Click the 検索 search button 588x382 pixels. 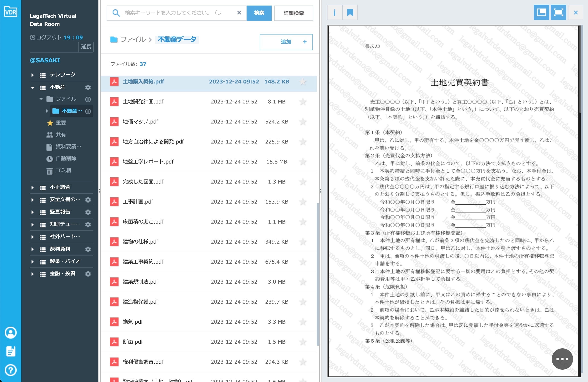pos(259,13)
